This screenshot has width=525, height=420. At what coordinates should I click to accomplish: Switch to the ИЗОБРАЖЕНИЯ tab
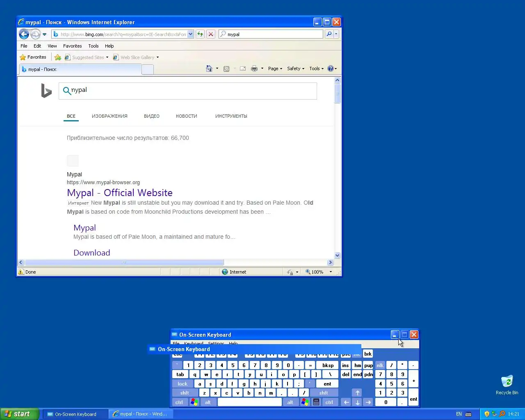pyautogui.click(x=110, y=116)
